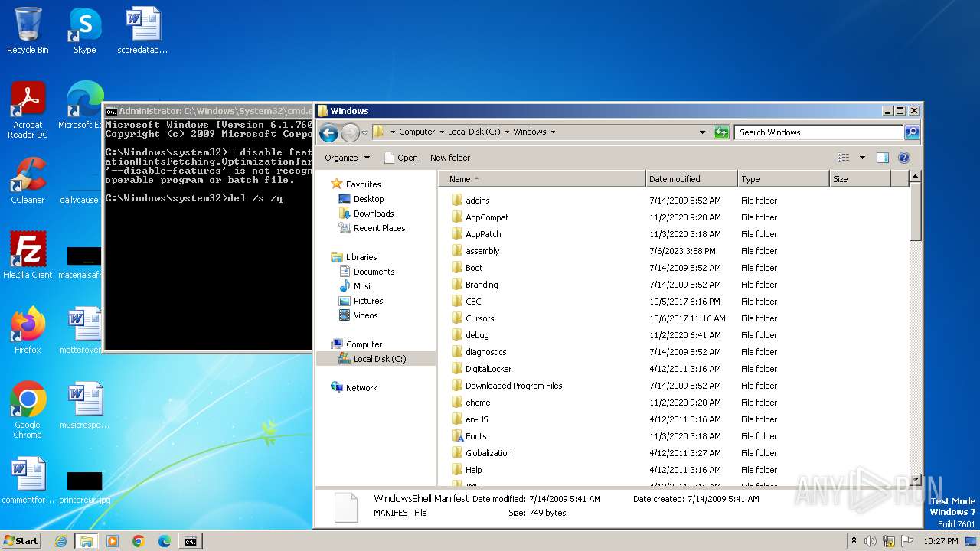Sort by Date modified column header

tap(691, 179)
